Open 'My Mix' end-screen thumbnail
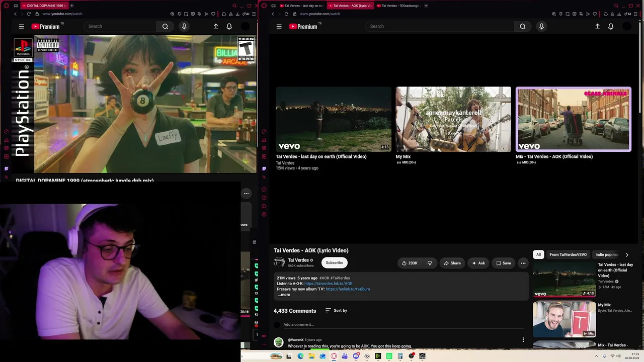Image resolution: width=644 pixels, height=362 pixels. [453, 119]
